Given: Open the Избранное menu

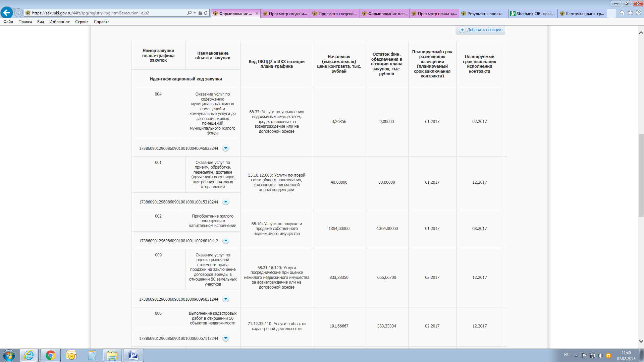Looking at the screenshot, I should pos(59,22).
